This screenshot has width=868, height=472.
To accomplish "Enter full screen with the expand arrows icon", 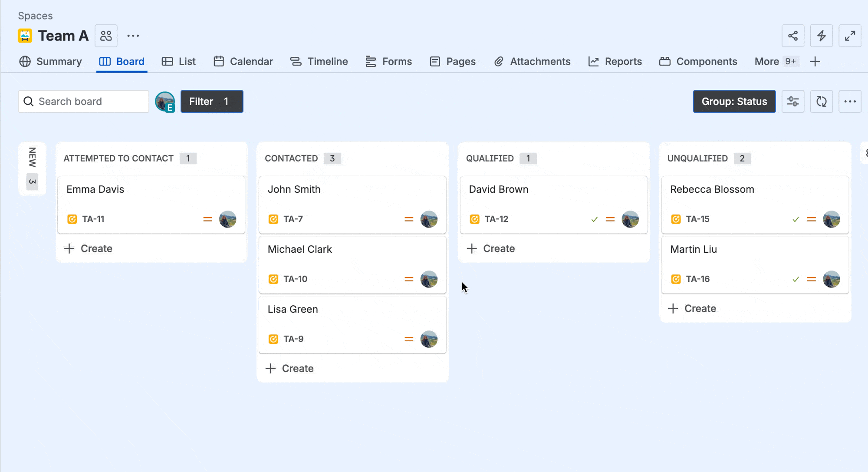I will (x=850, y=36).
